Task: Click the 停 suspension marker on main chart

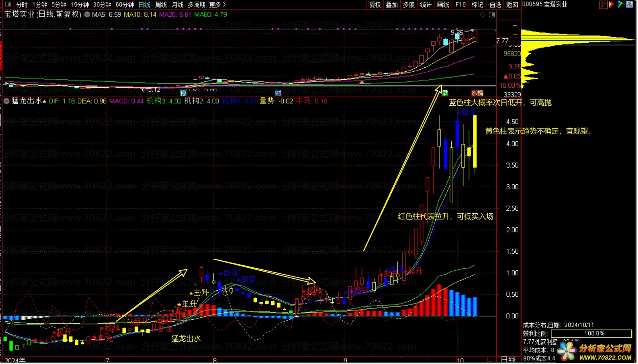Action: [x=183, y=93]
